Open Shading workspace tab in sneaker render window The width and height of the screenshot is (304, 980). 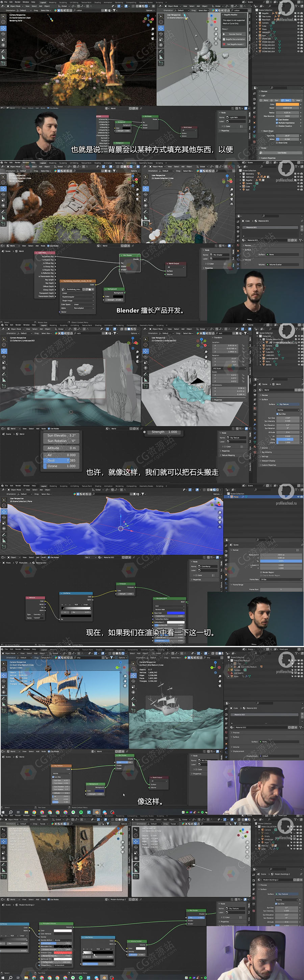[x=98, y=2]
